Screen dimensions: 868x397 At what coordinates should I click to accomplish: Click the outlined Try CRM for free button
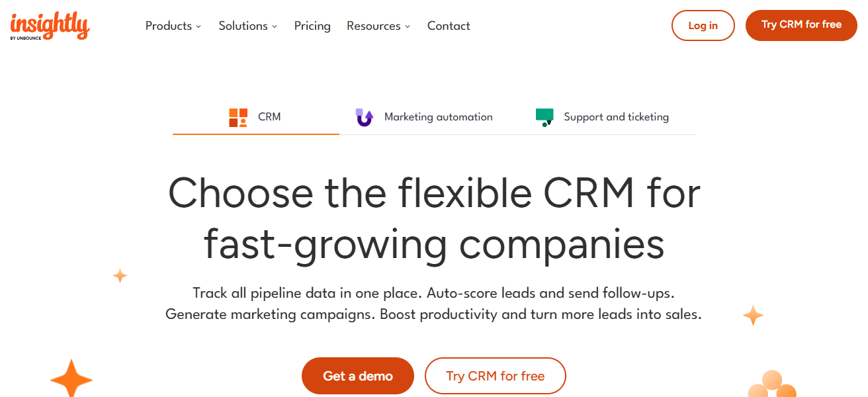495,376
